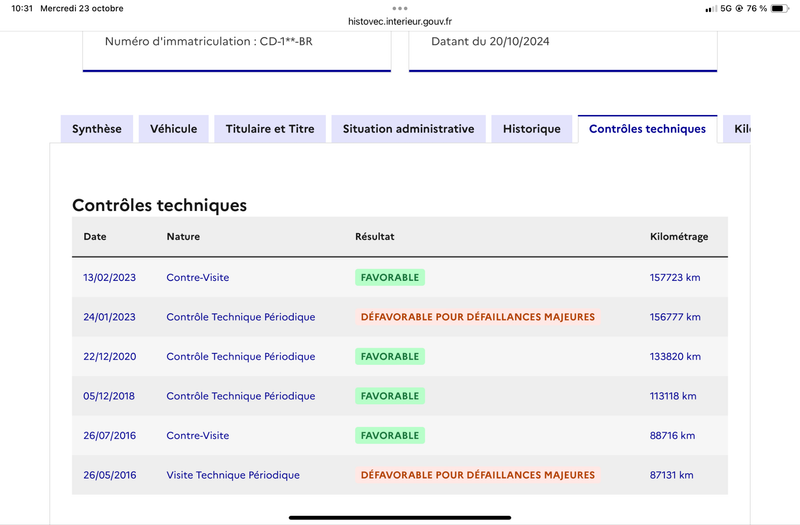Click the Kilométrage column header
This screenshot has height=525, width=800.
tap(679, 236)
